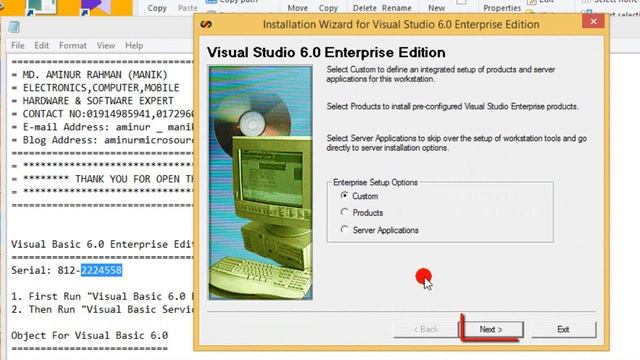640x360 pixels.
Task: Click New in Explorer ribbon
Action: (436, 8)
